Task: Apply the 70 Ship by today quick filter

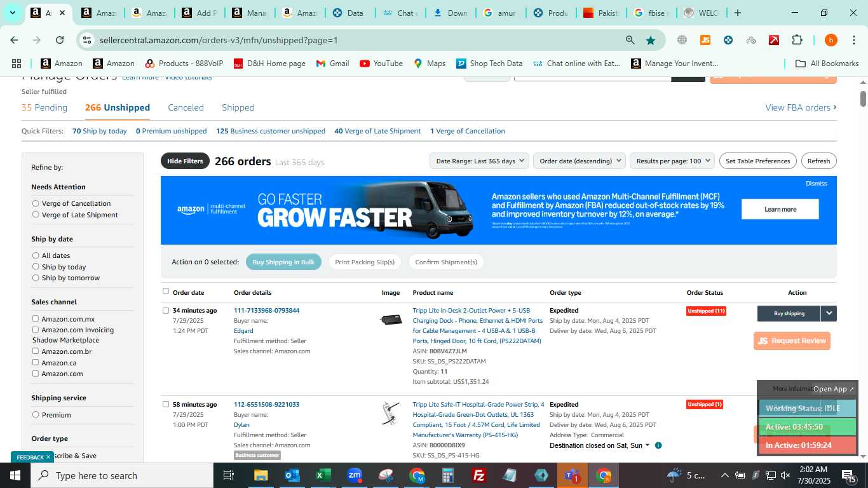Action: point(100,131)
